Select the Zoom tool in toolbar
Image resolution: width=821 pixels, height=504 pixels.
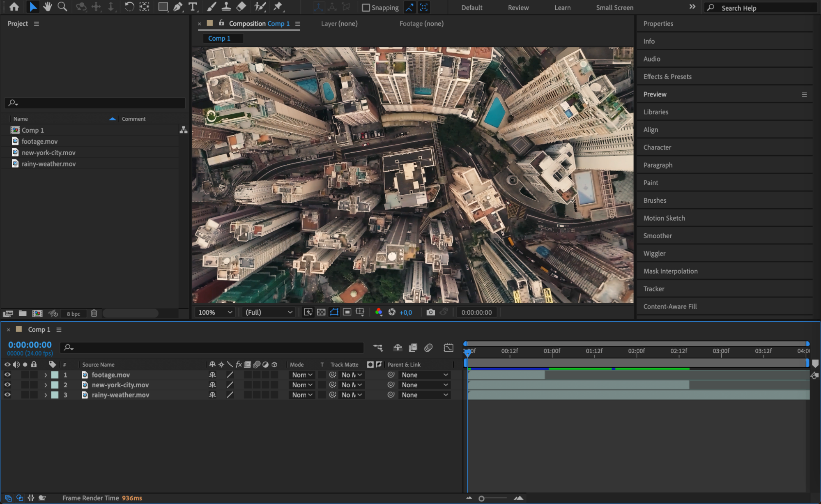click(62, 7)
